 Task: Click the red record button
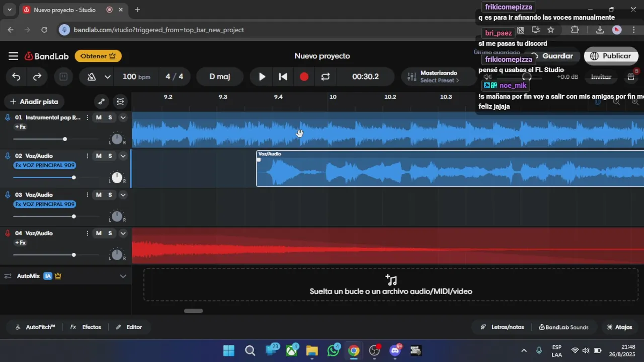click(304, 77)
